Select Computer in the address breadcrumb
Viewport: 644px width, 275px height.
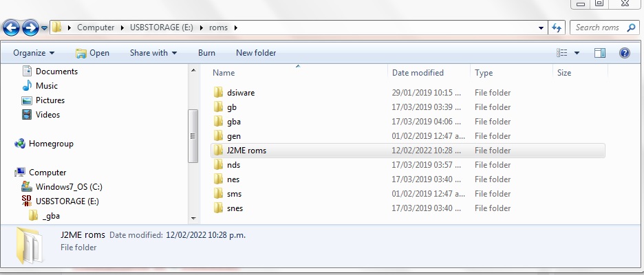click(x=96, y=27)
